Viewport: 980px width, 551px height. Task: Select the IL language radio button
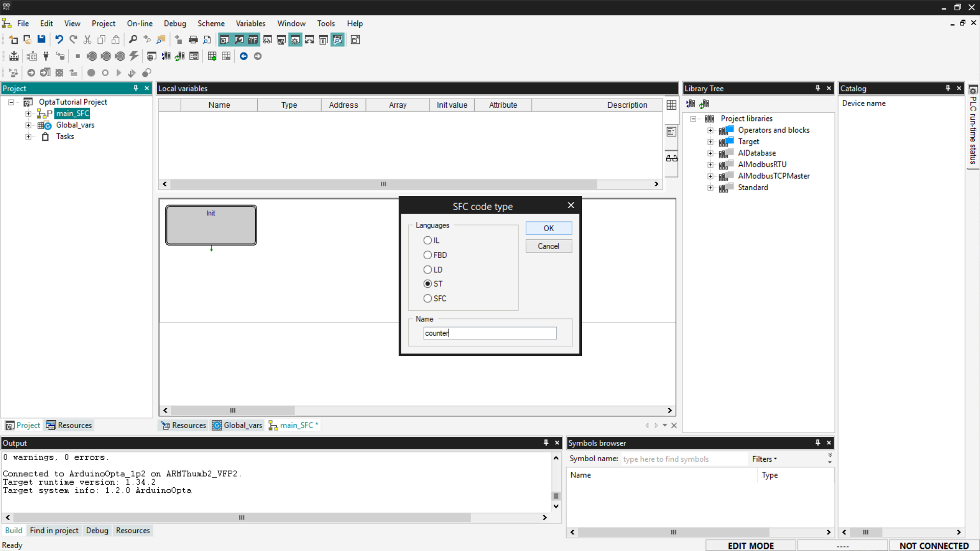click(x=428, y=240)
